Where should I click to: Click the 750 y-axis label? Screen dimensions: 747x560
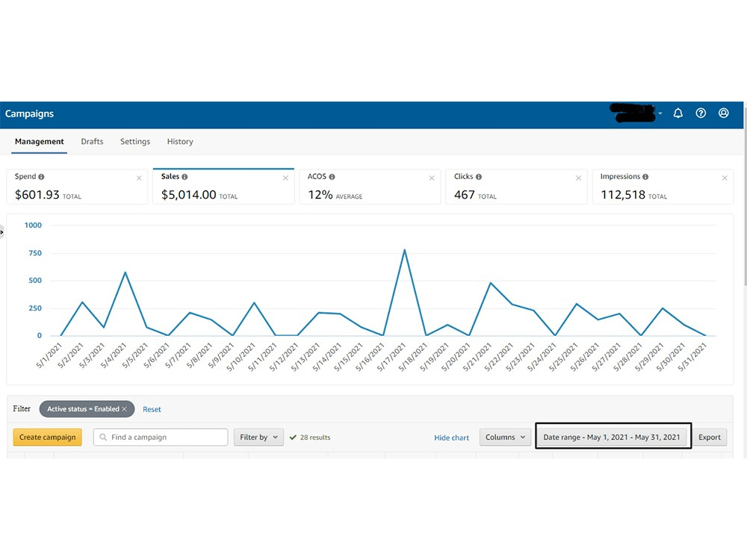point(35,253)
